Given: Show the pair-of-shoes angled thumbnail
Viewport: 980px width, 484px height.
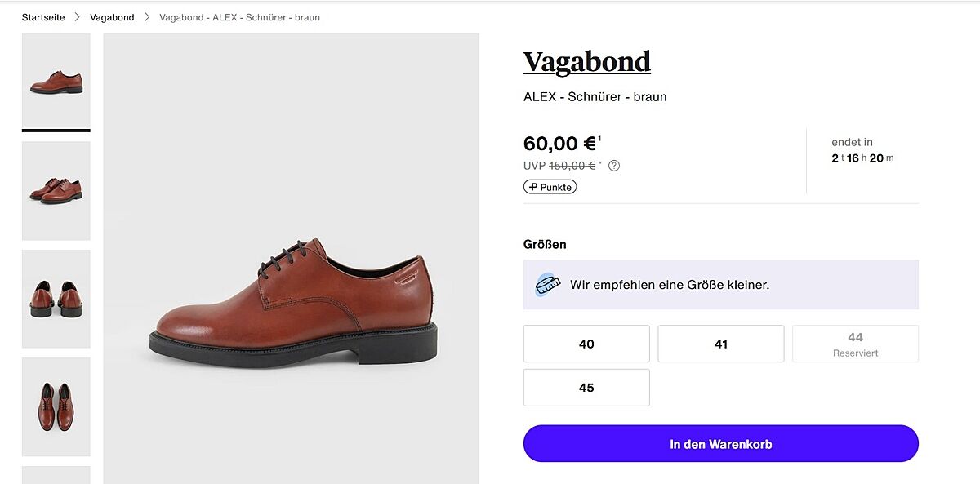Looking at the screenshot, I should coord(56,190).
